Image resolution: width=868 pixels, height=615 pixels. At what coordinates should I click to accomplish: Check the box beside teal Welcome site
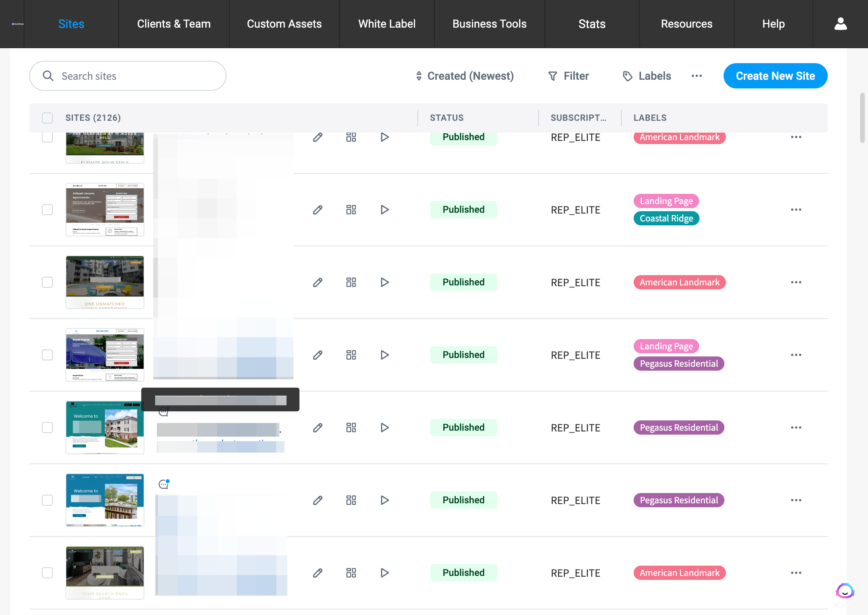point(47,427)
